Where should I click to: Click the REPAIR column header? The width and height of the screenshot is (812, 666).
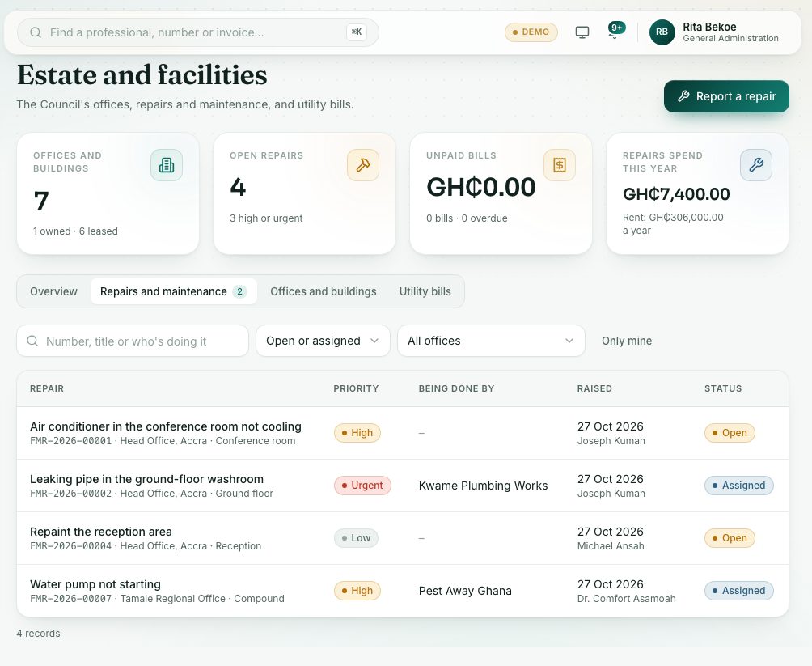pos(47,388)
